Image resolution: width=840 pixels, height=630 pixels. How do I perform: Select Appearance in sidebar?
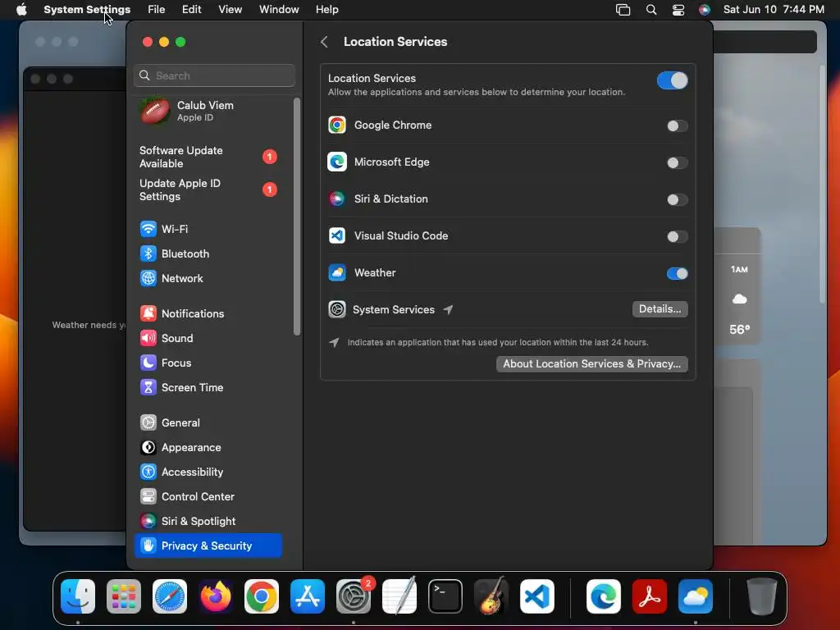(208, 447)
